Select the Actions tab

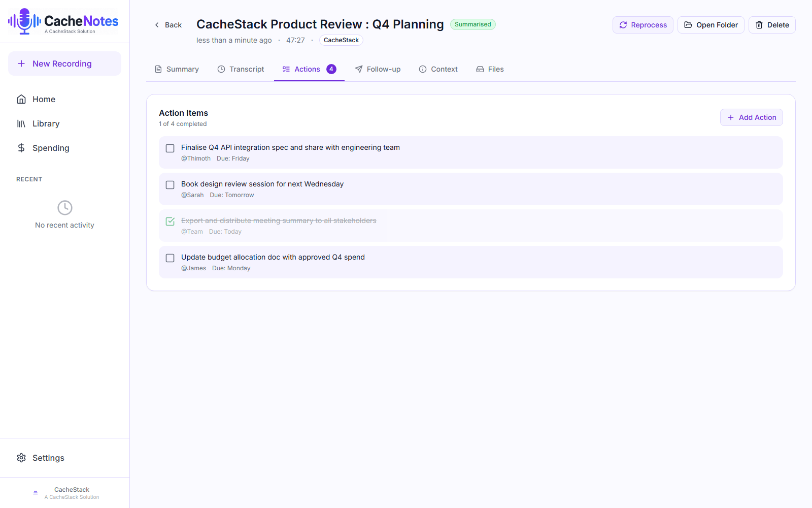tap(309, 69)
